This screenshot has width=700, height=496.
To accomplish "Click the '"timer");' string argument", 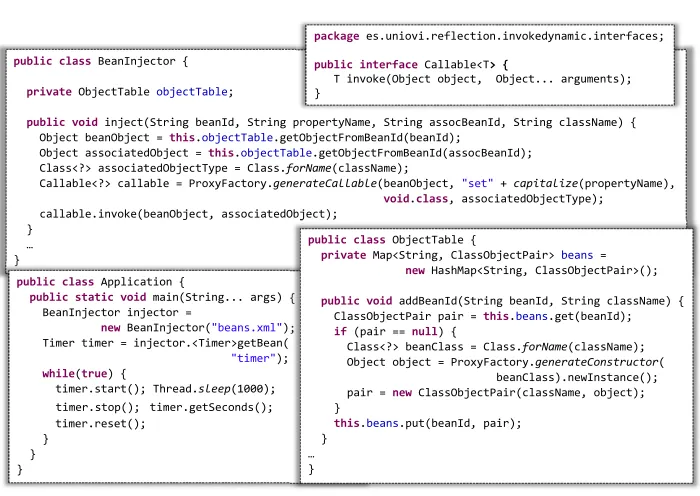I will (x=259, y=358).
